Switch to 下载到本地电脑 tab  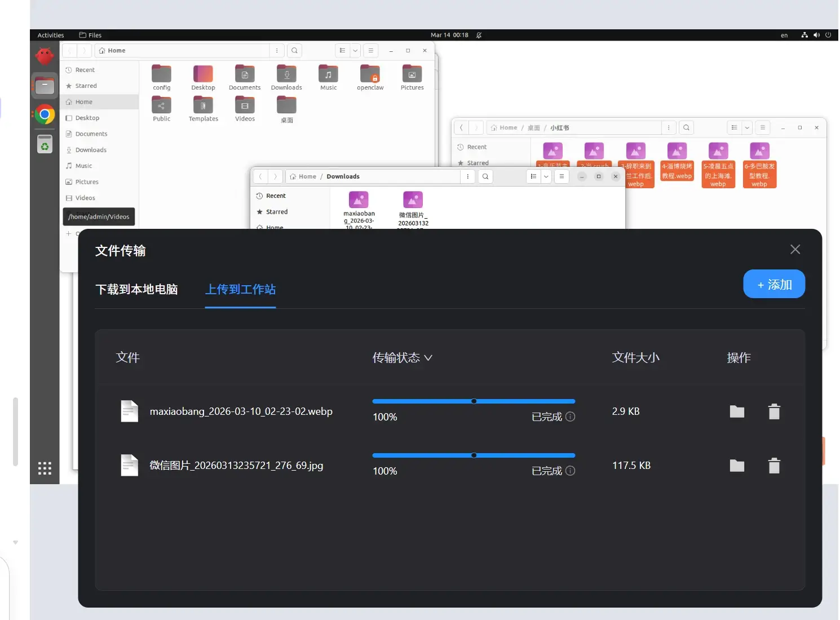click(x=136, y=290)
